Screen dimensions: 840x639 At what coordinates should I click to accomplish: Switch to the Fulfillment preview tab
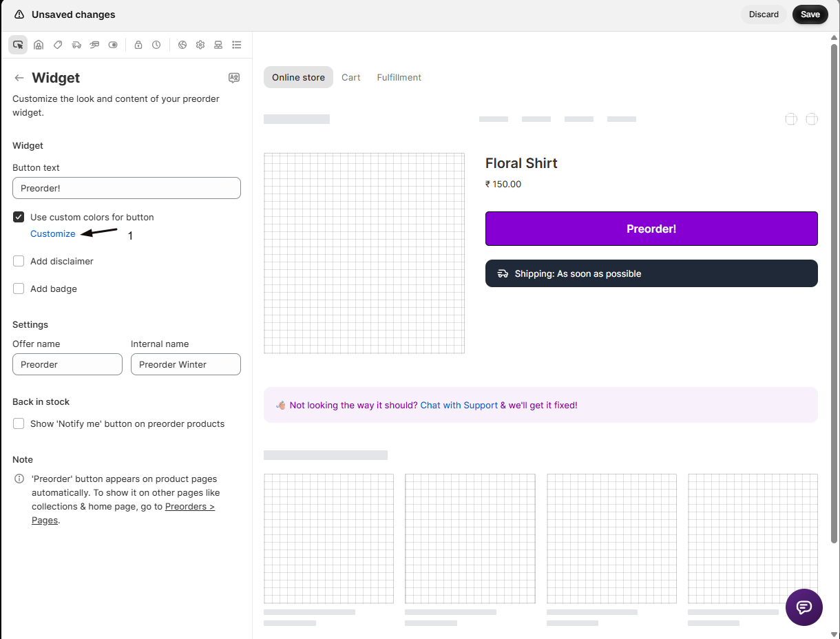click(399, 77)
